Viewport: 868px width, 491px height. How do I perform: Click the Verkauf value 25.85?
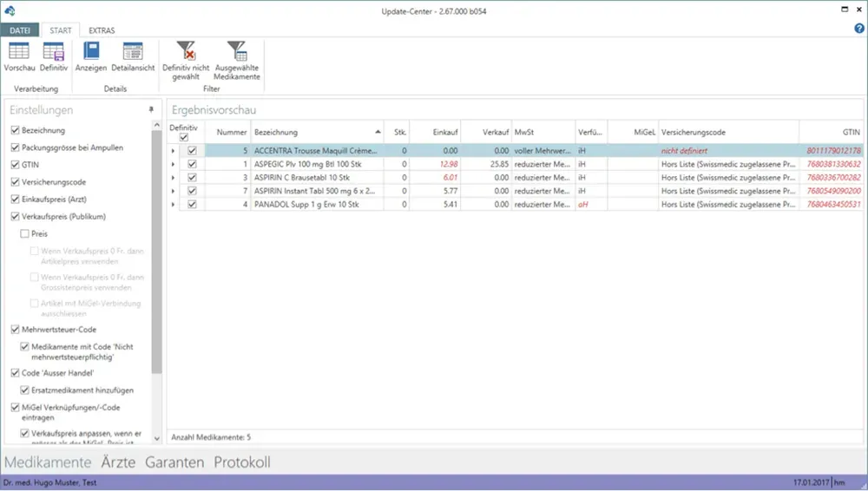click(499, 164)
